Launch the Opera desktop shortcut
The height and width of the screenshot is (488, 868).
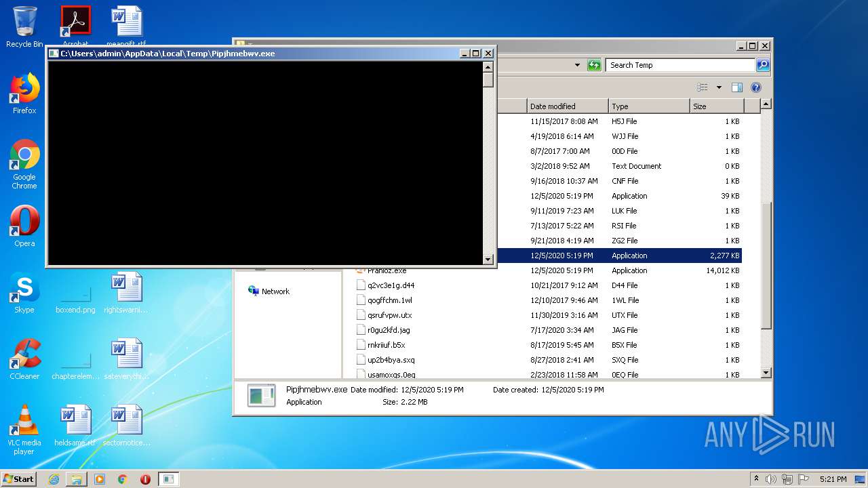[24, 226]
